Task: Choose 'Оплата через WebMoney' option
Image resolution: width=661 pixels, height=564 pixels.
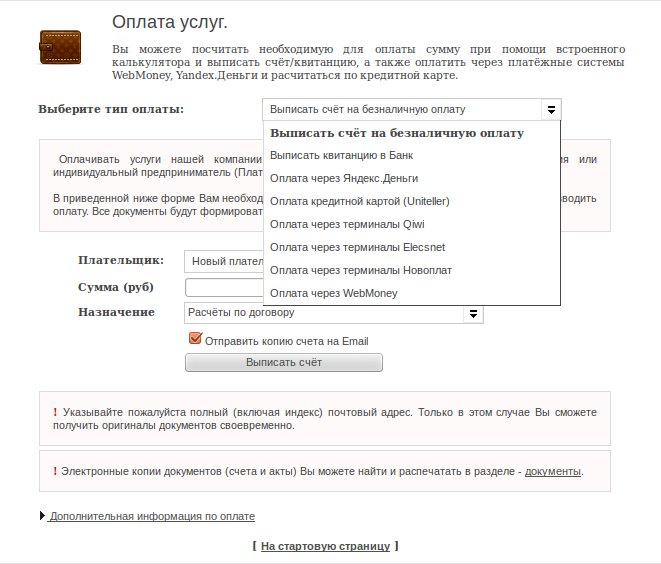Action: (333, 293)
